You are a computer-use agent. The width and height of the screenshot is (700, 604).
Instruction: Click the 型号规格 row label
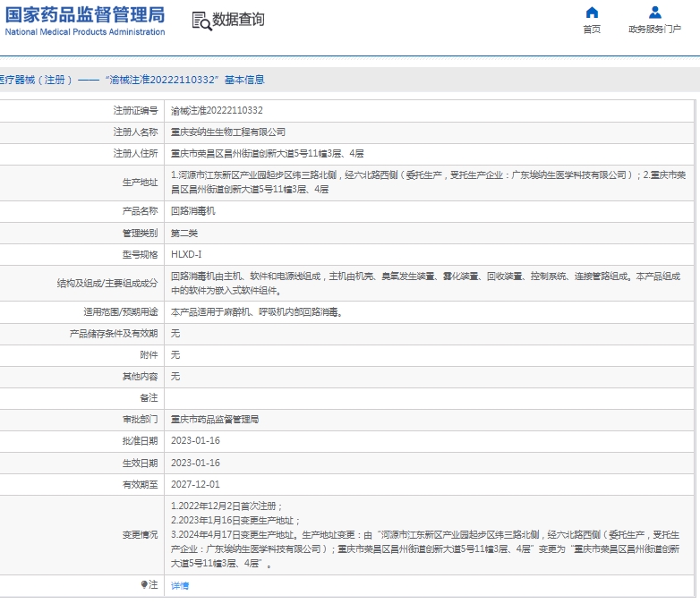141,254
